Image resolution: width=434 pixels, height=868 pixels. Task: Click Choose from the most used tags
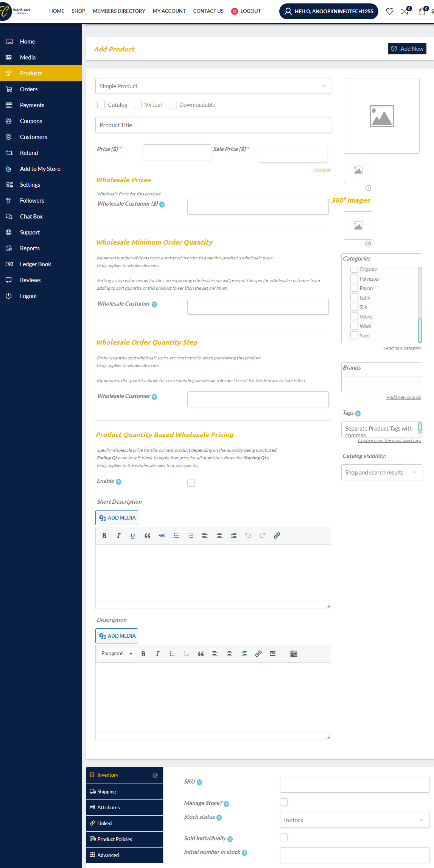[x=389, y=440]
